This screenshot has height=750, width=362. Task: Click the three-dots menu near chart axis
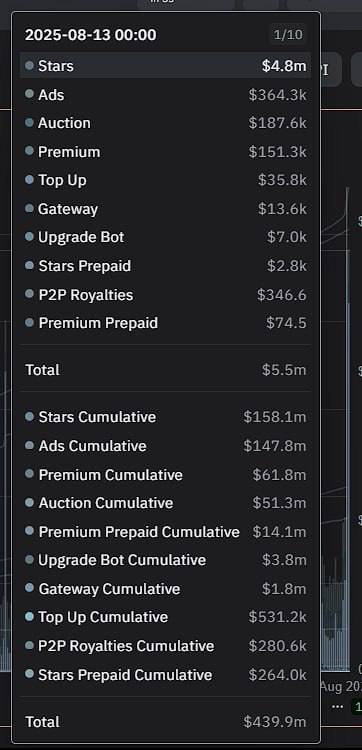click(338, 706)
